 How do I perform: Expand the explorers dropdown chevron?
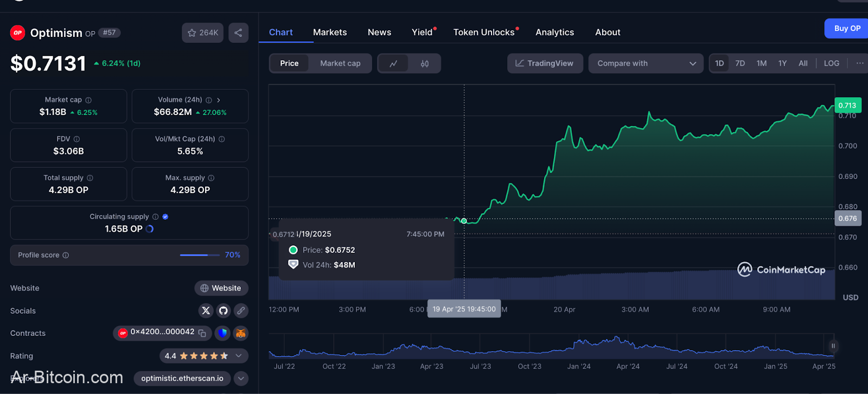[241, 378]
